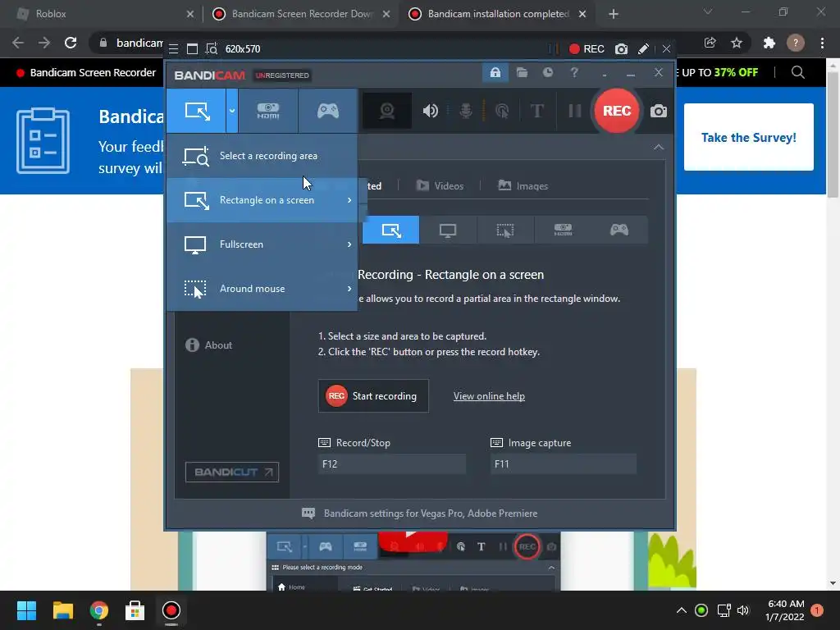Select the game controller mode tile
The image size is (840, 630).
pyautogui.click(x=619, y=231)
